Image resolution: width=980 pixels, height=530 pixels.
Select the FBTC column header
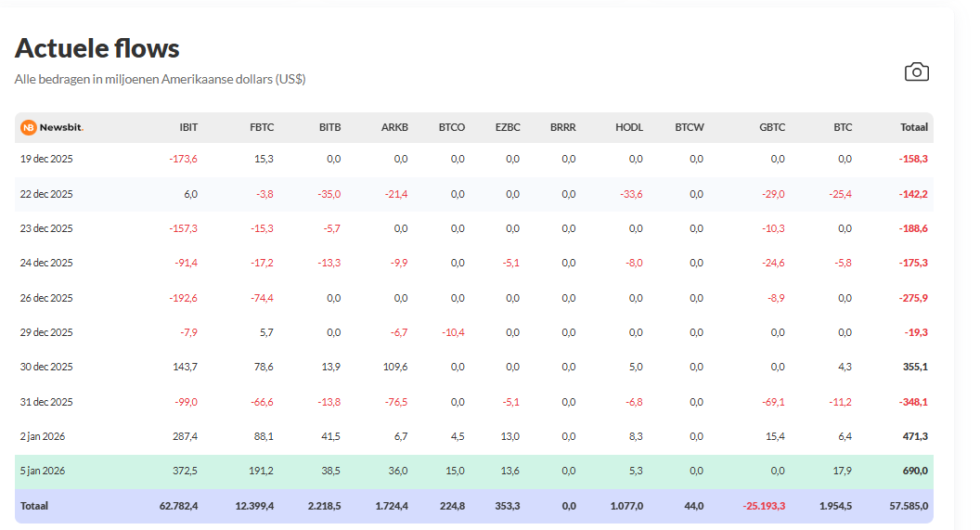261,127
